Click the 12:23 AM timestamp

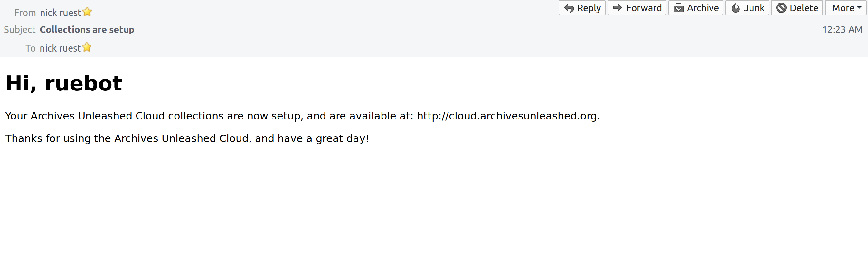click(843, 29)
